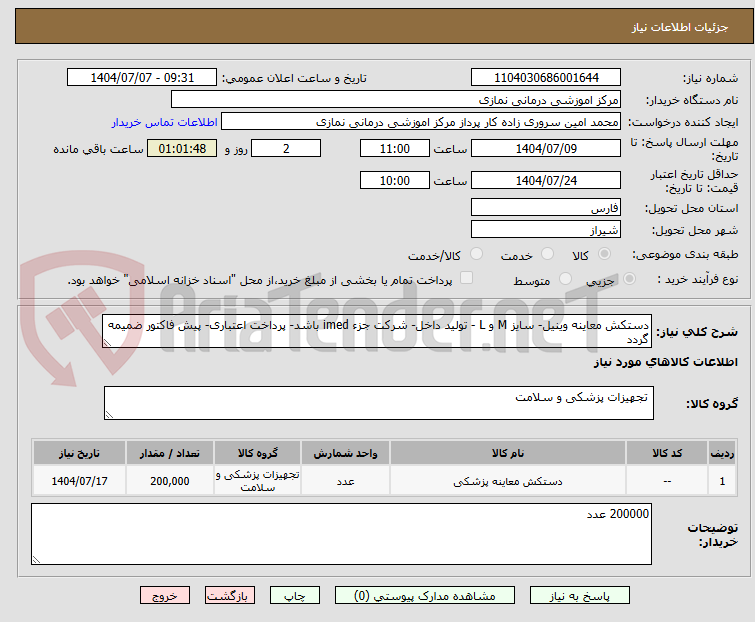Click the deadline time field 11:00
Image resolution: width=755 pixels, height=622 pixels.
click(394, 148)
